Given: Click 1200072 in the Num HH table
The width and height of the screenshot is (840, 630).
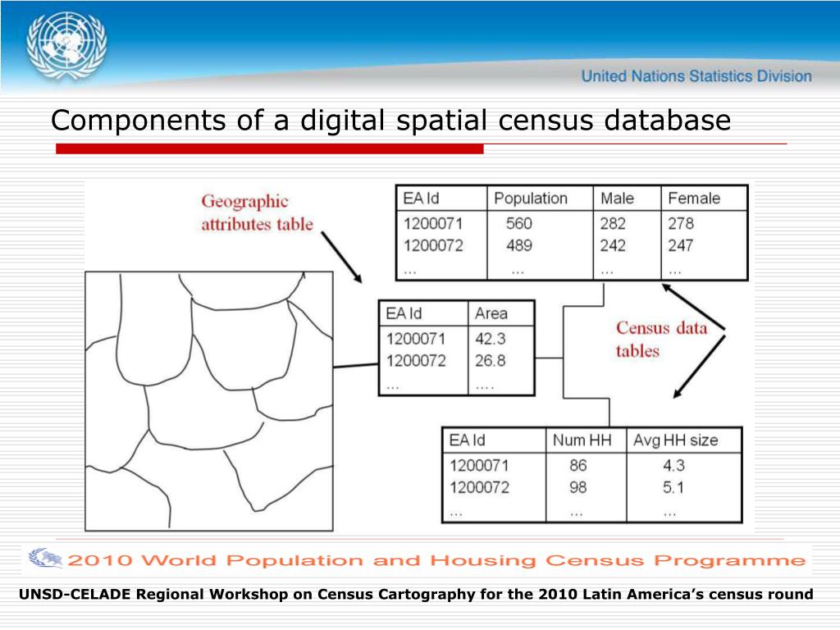Looking at the screenshot, I should pos(479,487).
